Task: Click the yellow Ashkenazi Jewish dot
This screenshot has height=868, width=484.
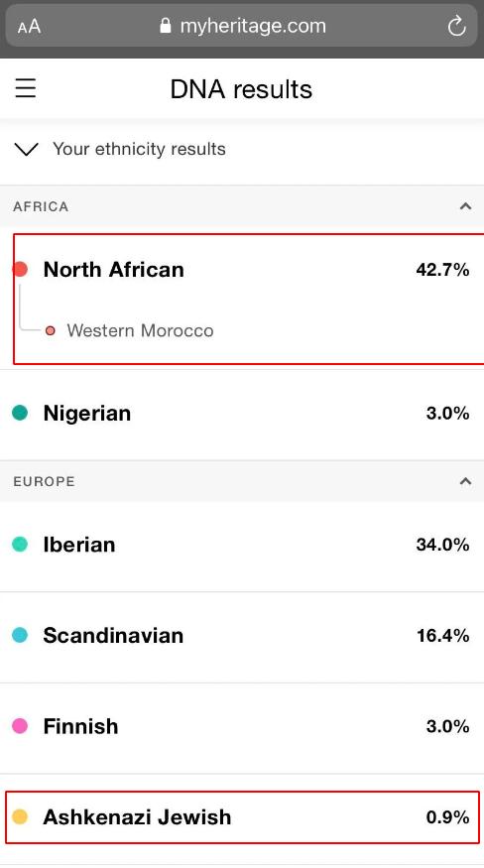Action: [x=20, y=816]
